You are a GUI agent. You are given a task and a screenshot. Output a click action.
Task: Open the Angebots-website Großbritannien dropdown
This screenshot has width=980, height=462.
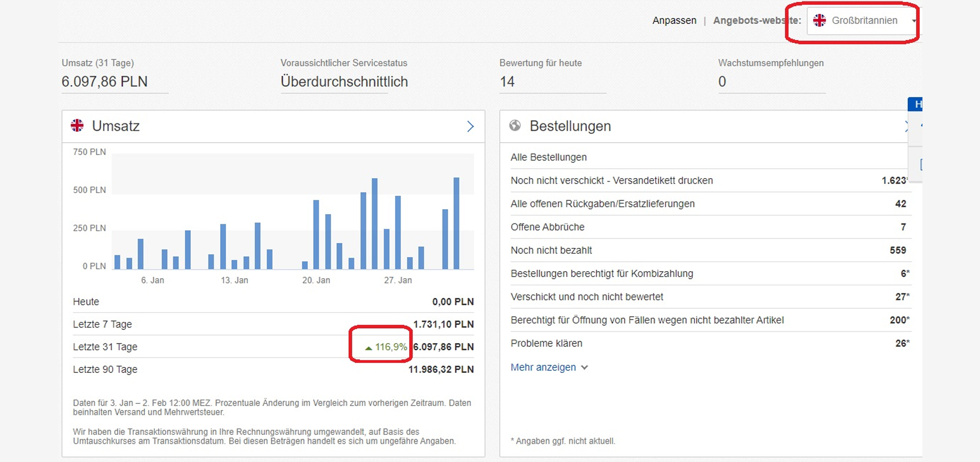pyautogui.click(x=863, y=20)
